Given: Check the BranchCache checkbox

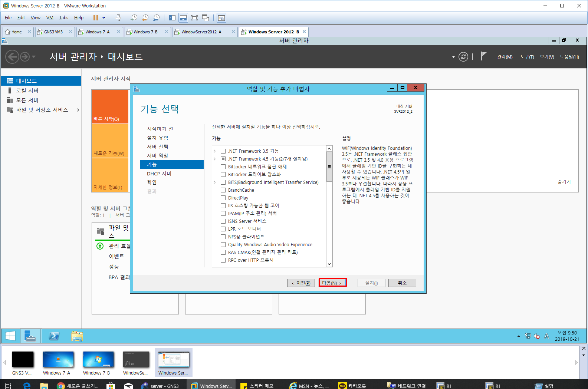Looking at the screenshot, I should click(x=223, y=190).
